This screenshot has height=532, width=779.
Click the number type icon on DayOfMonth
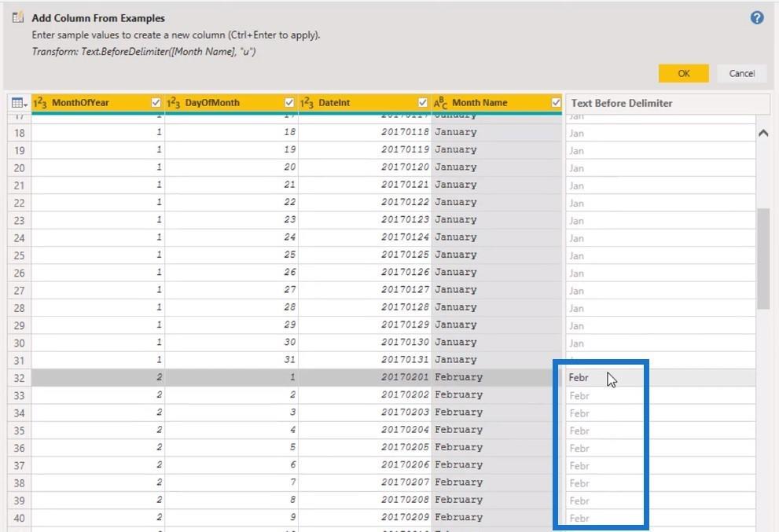tap(174, 103)
